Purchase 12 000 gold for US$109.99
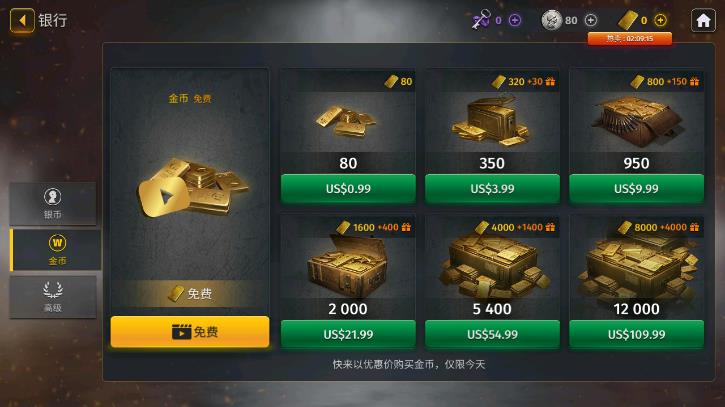Screen dimensions: 725x407 pos(636,334)
